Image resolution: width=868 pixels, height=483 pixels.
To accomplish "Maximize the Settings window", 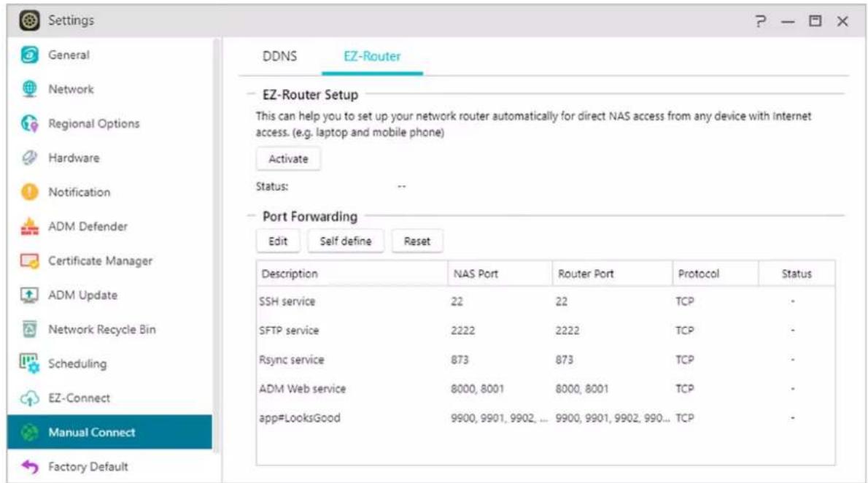I will point(815,21).
